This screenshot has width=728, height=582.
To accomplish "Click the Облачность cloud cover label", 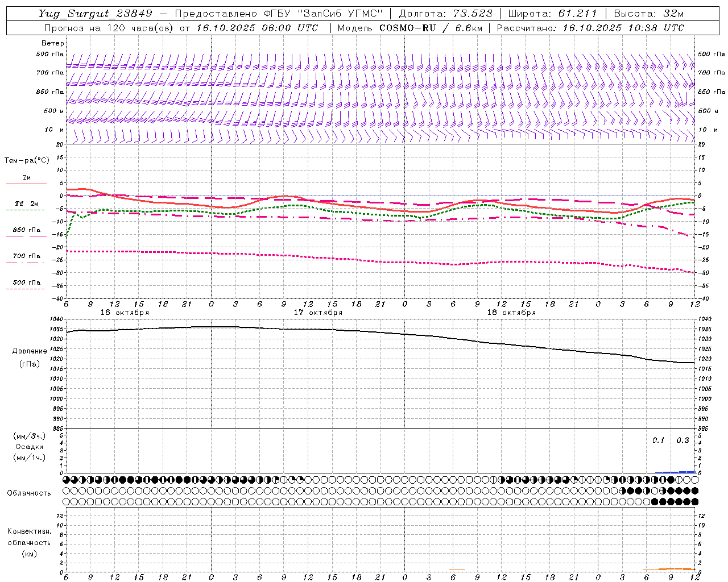I will 29,493.
